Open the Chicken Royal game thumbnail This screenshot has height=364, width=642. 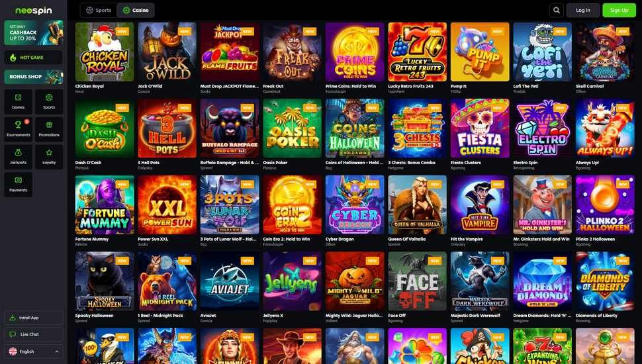click(x=105, y=52)
